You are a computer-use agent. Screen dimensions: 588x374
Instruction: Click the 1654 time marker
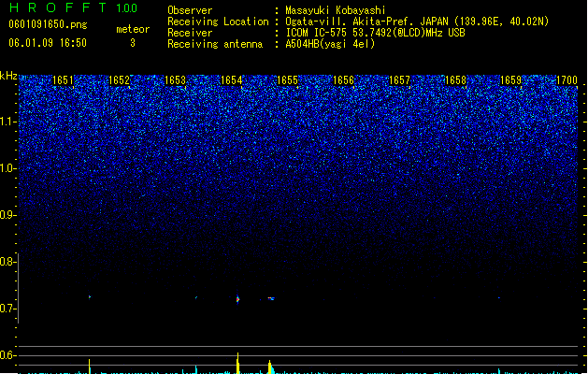[232, 80]
